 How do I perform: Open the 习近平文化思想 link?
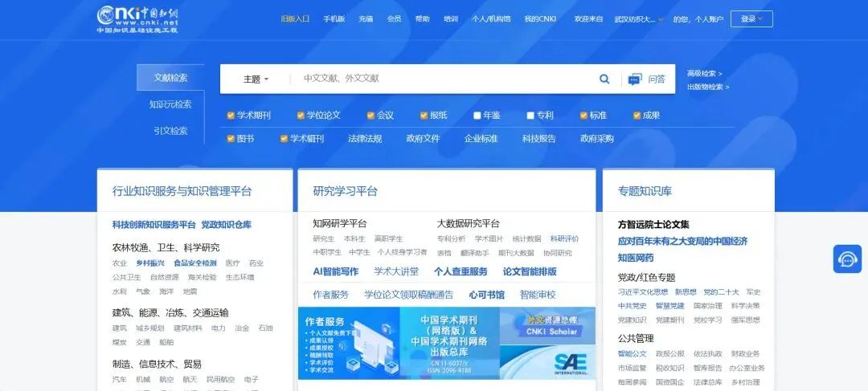[x=643, y=291]
